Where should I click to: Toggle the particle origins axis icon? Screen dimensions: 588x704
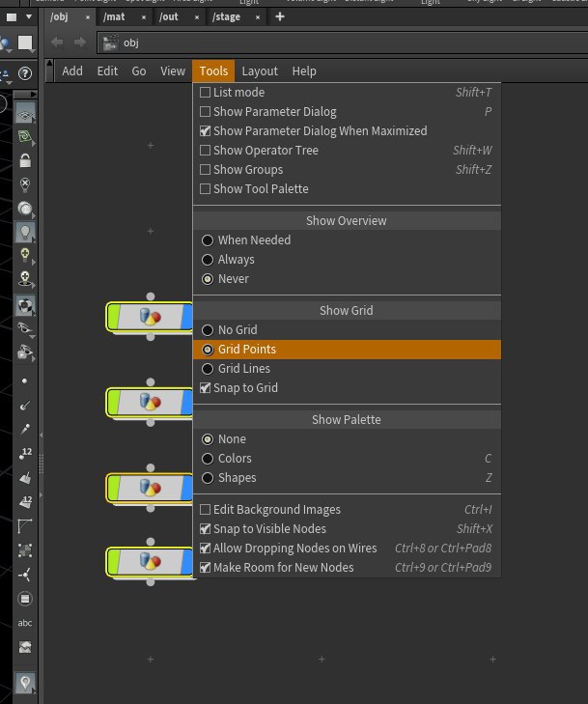point(25,575)
